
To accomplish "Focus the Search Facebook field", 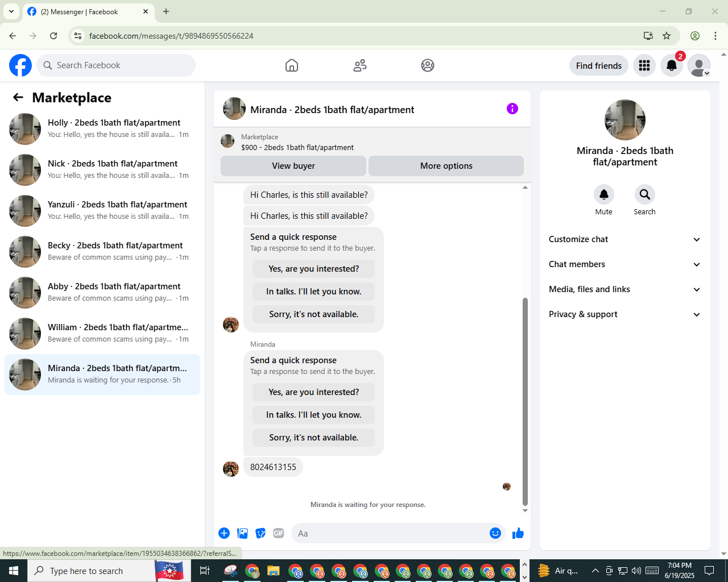I will coord(116,65).
